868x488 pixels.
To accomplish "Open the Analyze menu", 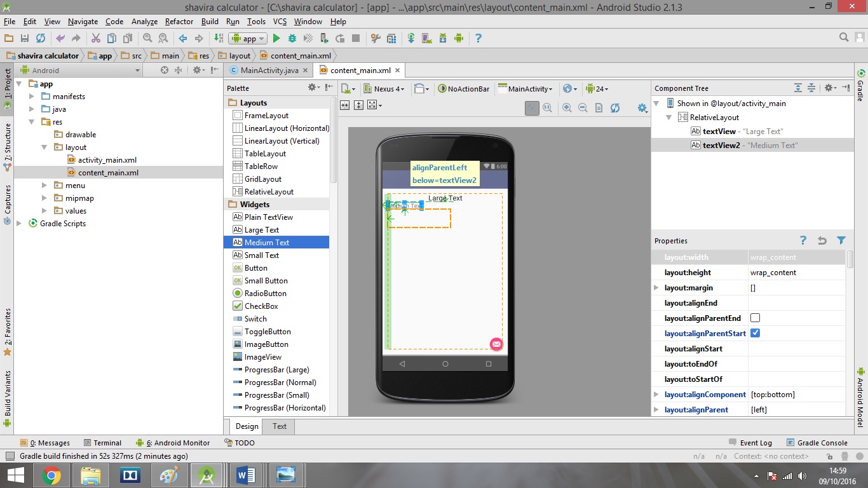I will click(x=144, y=22).
